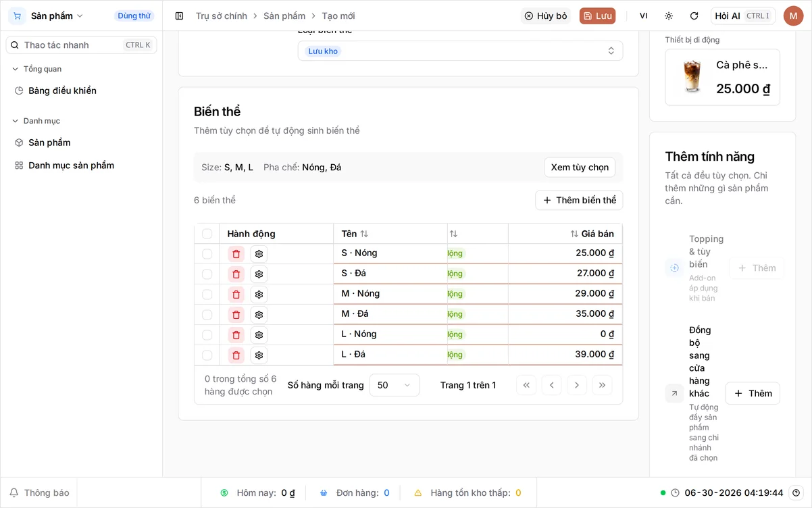Delete the M · Nóng variant
The height and width of the screenshot is (508, 812).
[236, 295]
